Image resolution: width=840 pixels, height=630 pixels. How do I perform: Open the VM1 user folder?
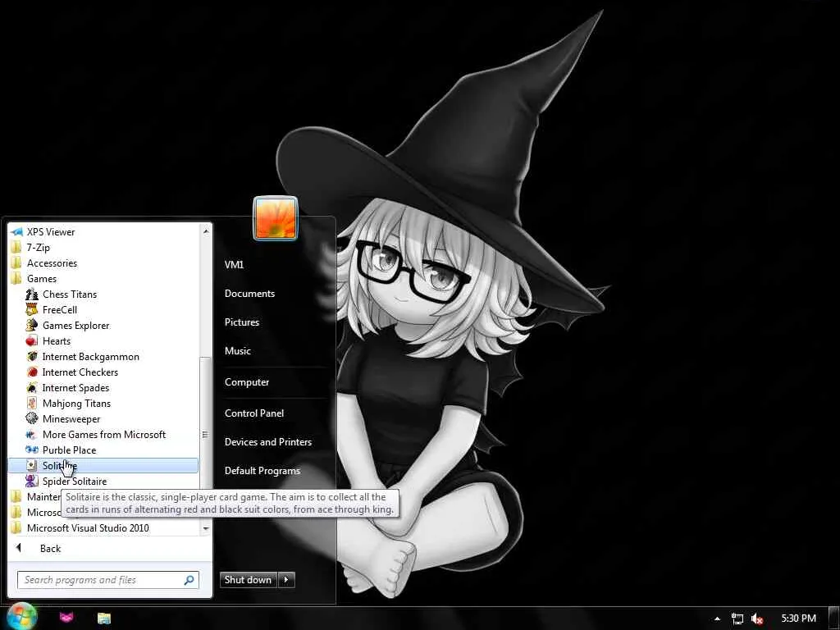pos(234,265)
